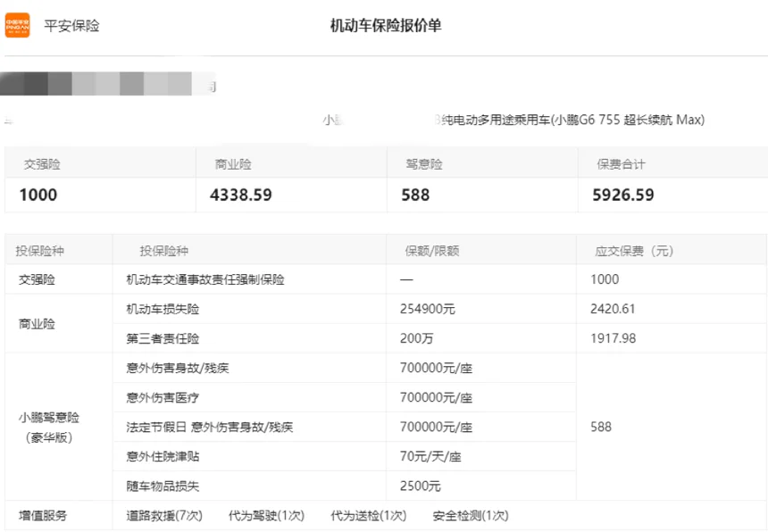Click the 交强险 row label in detail table

[37, 279]
